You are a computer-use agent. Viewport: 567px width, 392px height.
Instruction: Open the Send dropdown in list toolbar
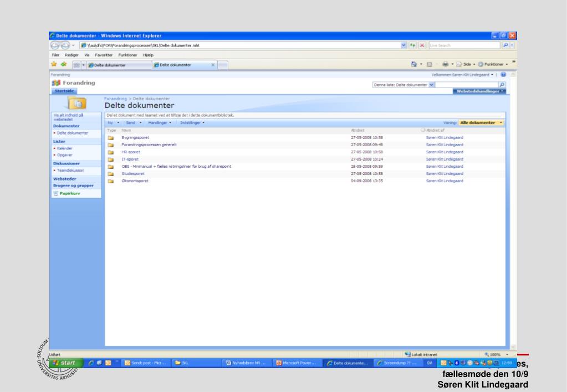click(134, 123)
